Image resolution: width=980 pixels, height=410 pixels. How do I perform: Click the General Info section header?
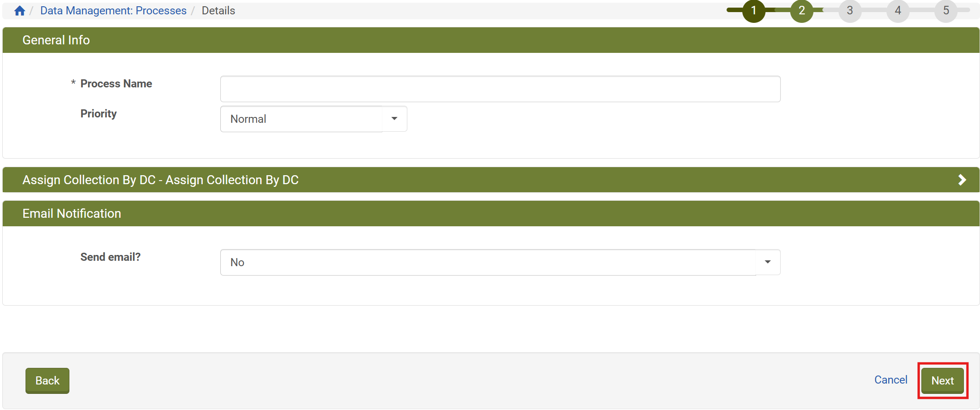(56, 40)
